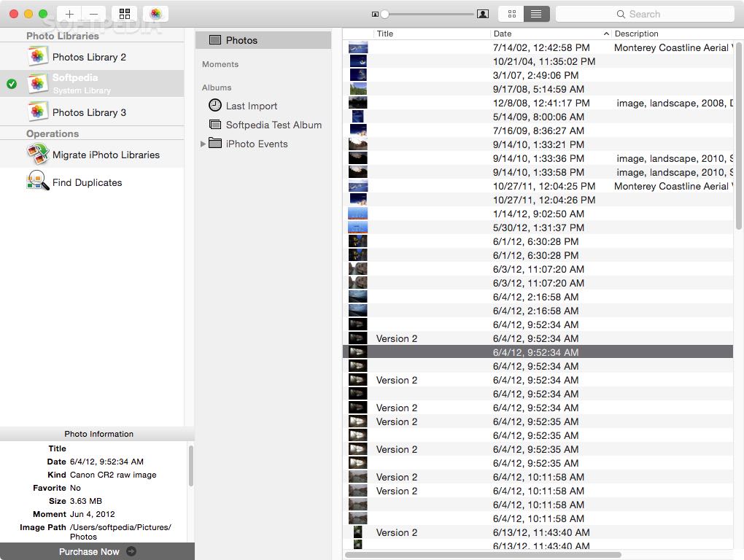Select thumbnail of the 9/17/08 photo

point(357,89)
